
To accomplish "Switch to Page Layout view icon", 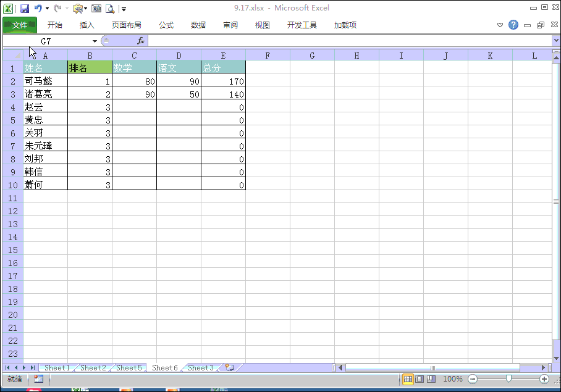I will 420,379.
